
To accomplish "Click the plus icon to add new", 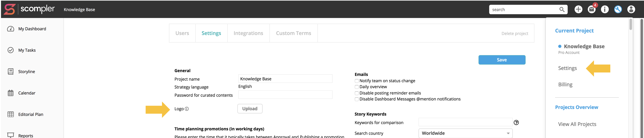I will 578,9.
